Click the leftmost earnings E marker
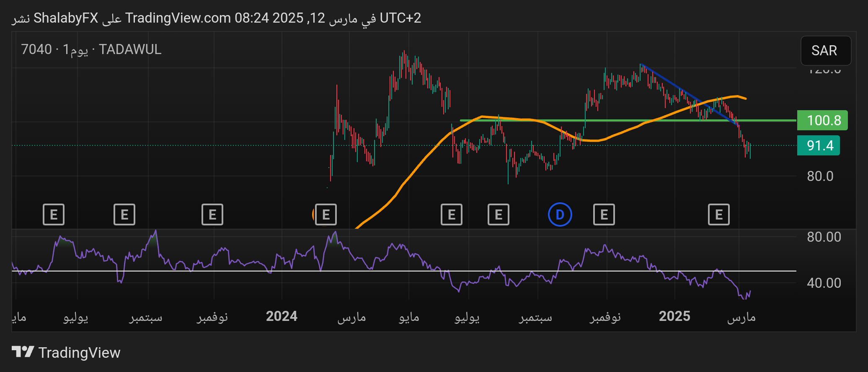 coord(54,214)
